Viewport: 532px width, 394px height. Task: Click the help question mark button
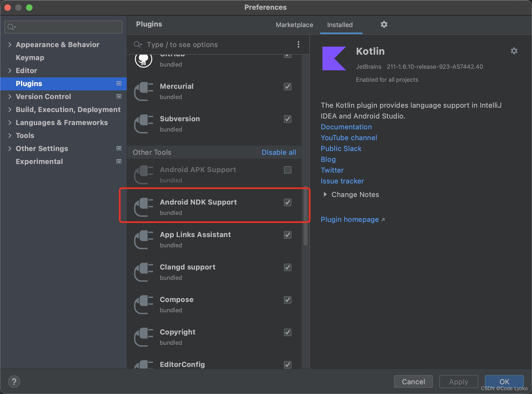tap(14, 382)
